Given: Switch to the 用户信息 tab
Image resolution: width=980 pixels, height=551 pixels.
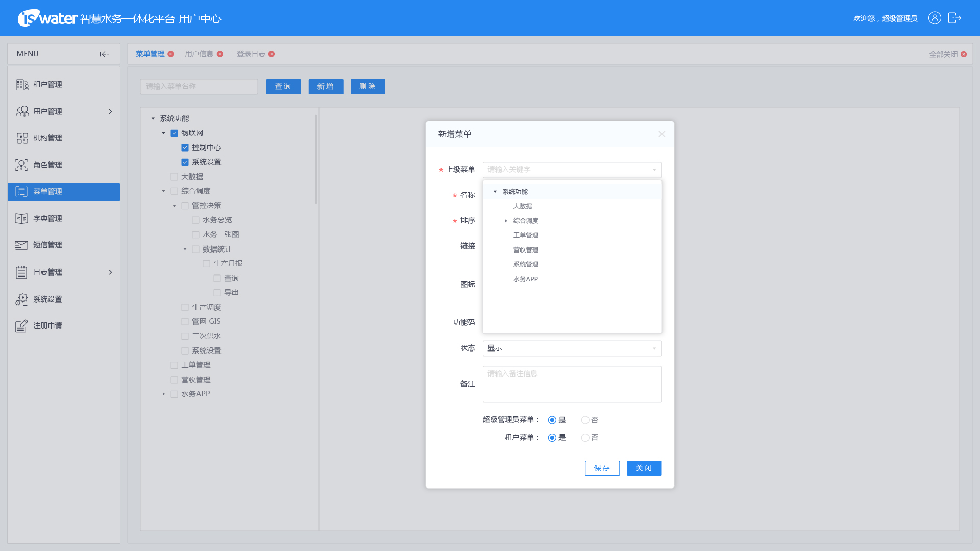Looking at the screenshot, I should (199, 54).
